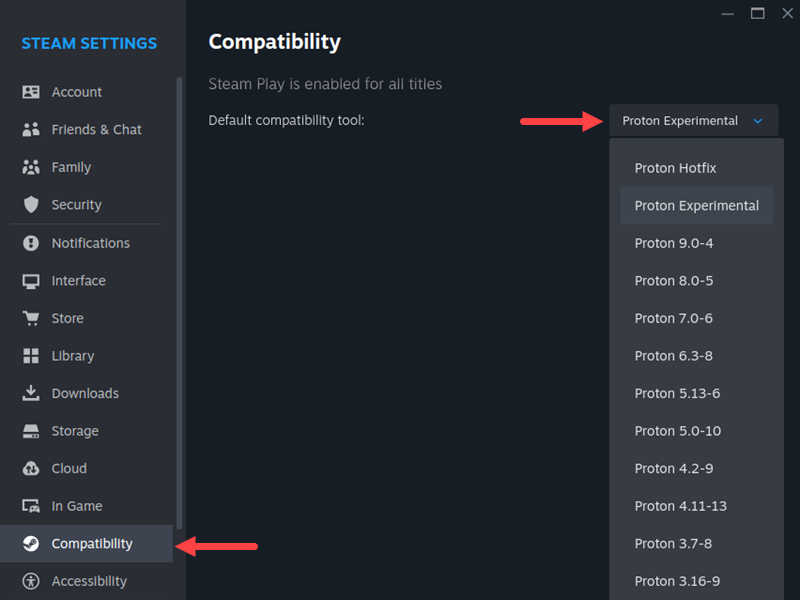This screenshot has height=600, width=800.
Task: Select Proton Experimental option
Action: pos(696,205)
